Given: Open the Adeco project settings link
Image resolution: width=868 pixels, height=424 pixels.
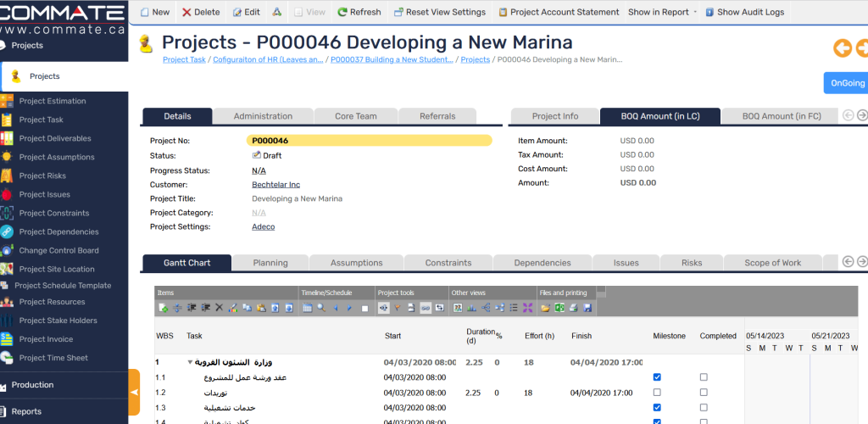Looking at the screenshot, I should [263, 226].
